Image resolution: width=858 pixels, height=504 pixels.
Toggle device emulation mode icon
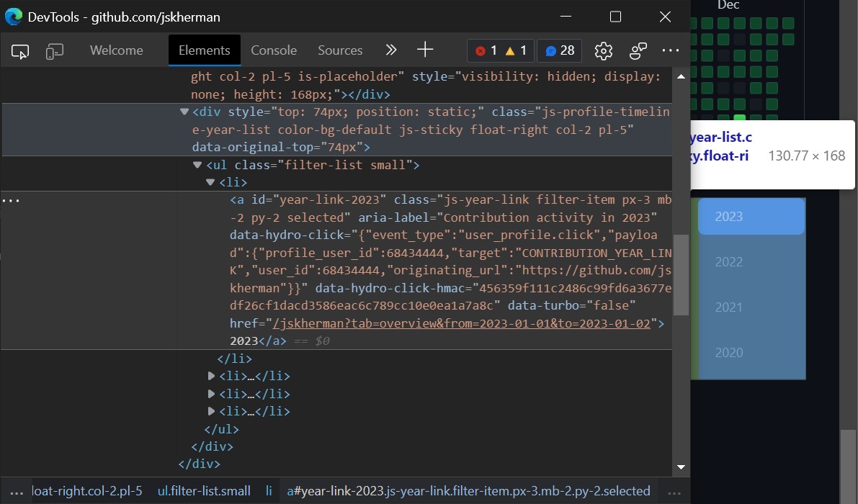(x=55, y=50)
